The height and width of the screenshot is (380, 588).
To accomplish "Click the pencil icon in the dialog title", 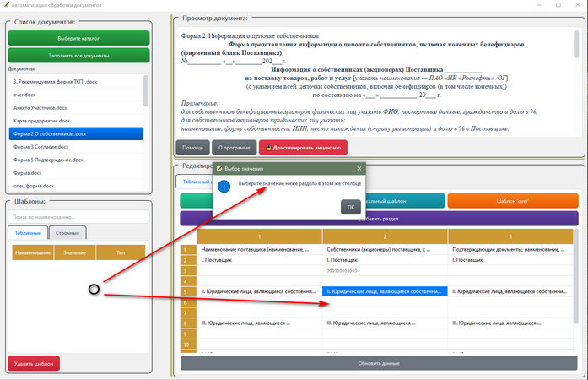I will 219,169.
